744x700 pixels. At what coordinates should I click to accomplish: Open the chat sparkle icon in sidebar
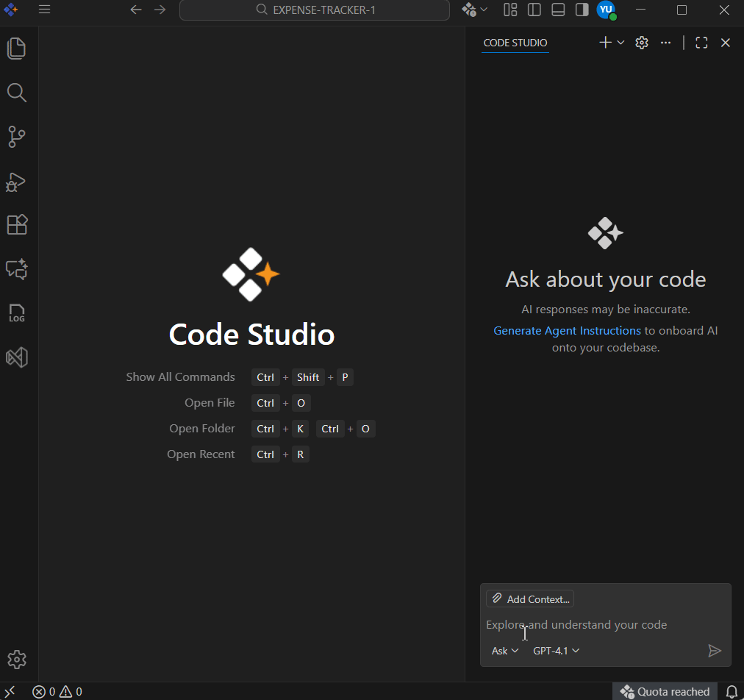[x=16, y=269]
